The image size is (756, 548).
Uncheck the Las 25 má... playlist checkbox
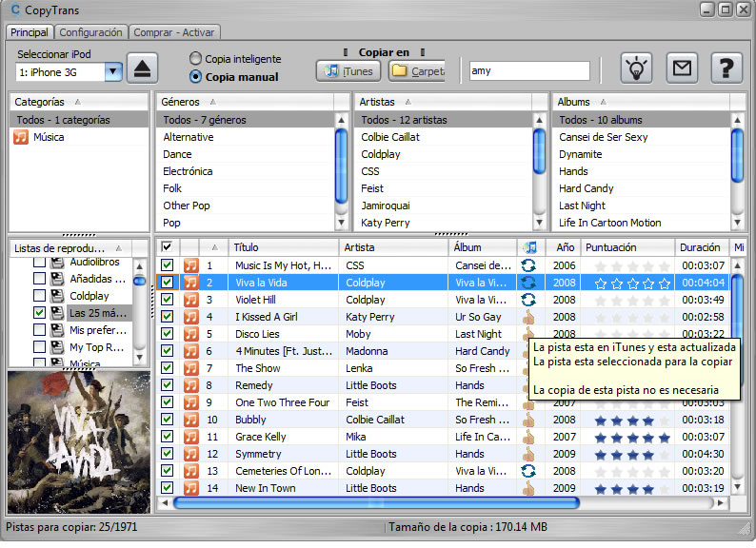point(40,313)
